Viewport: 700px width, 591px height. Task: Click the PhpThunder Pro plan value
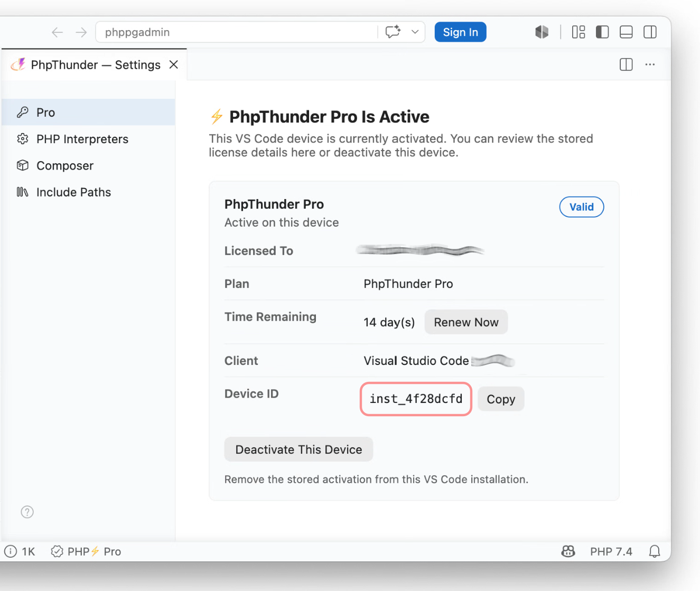point(408,284)
